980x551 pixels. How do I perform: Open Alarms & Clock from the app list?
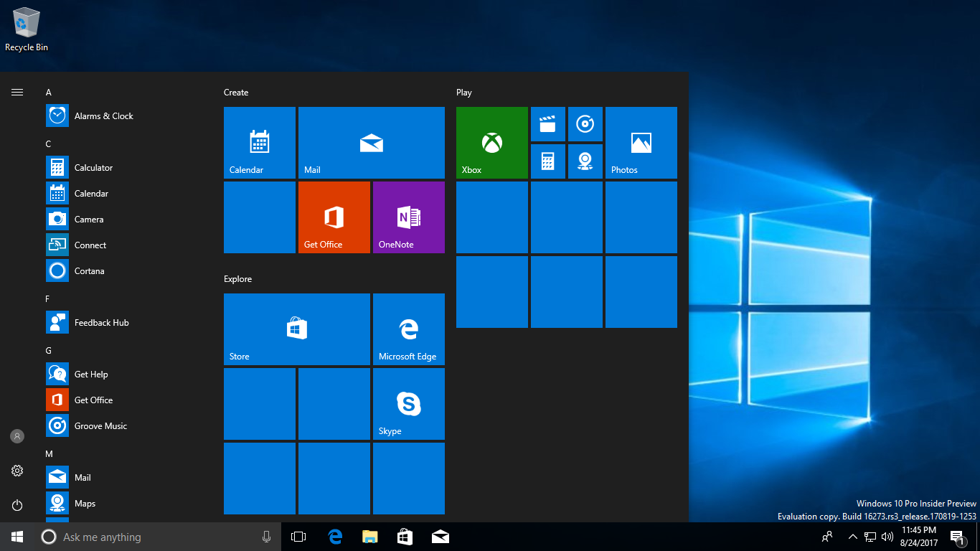126,116
